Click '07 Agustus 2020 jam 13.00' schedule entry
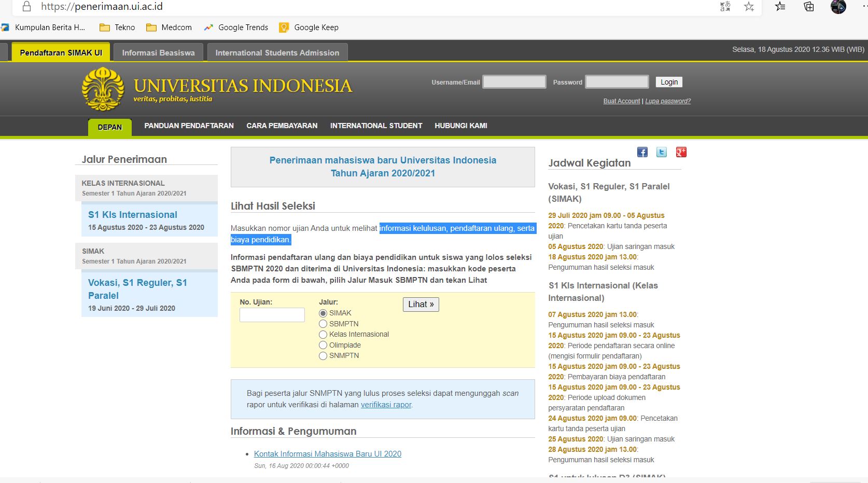 tap(592, 314)
